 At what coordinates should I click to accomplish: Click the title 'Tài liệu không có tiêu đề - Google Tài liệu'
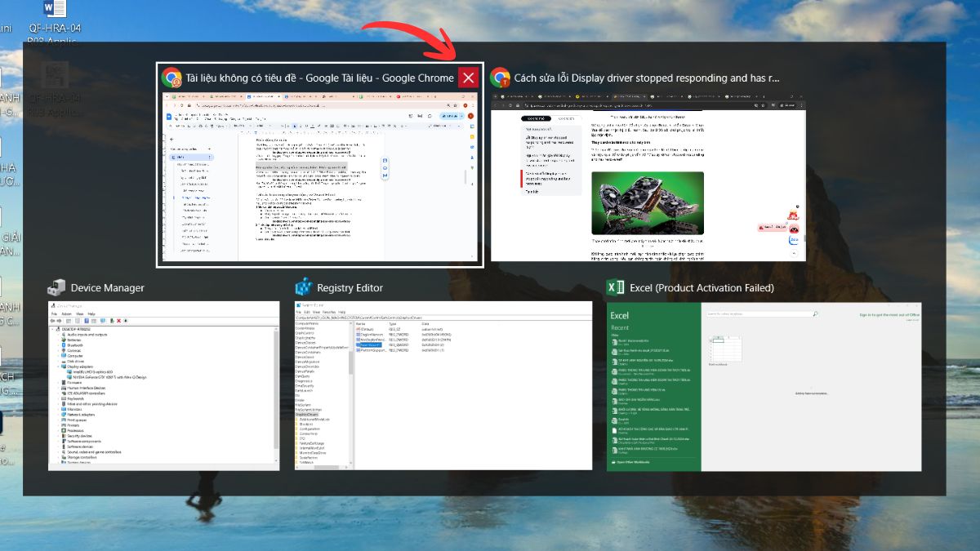(319, 78)
